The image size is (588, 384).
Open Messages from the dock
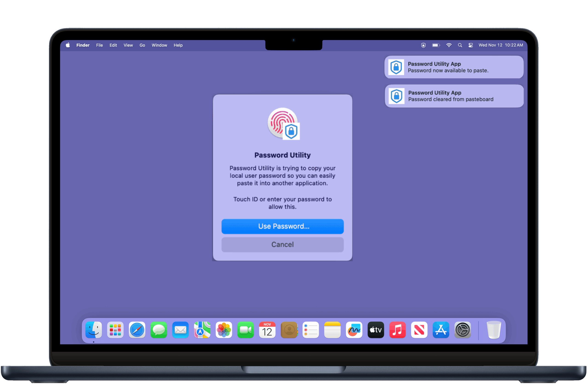pyautogui.click(x=159, y=330)
